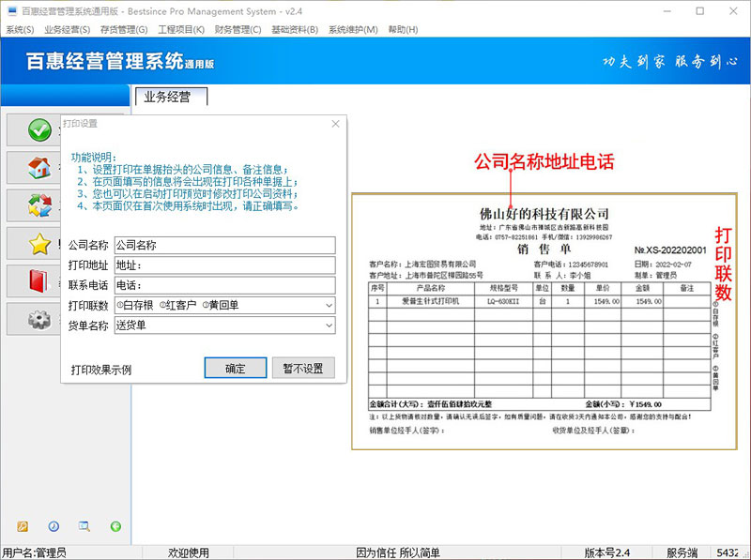
Task: Click the app icon in title bar
Action: [12, 11]
